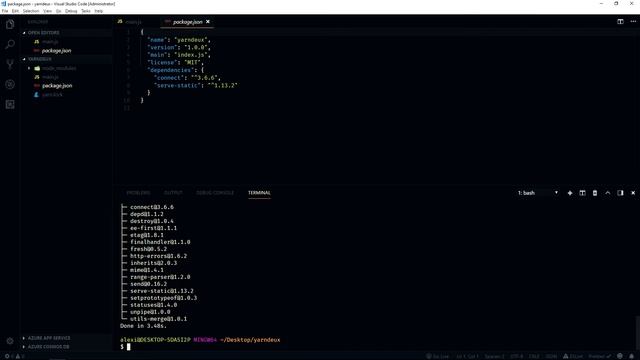Click the Prettier status bar item

coord(599,356)
